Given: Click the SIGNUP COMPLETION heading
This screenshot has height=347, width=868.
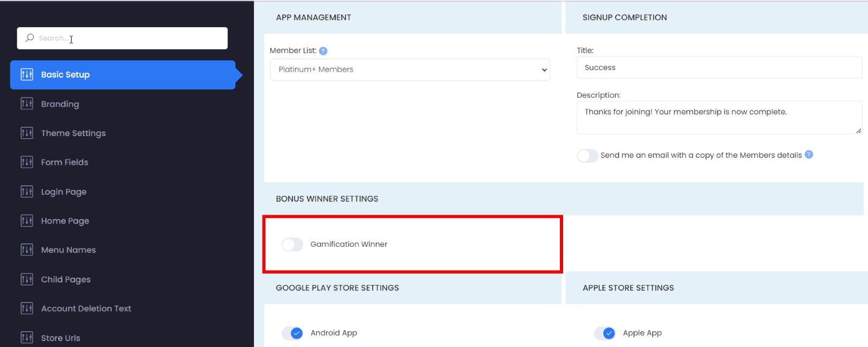Looking at the screenshot, I should [x=625, y=17].
